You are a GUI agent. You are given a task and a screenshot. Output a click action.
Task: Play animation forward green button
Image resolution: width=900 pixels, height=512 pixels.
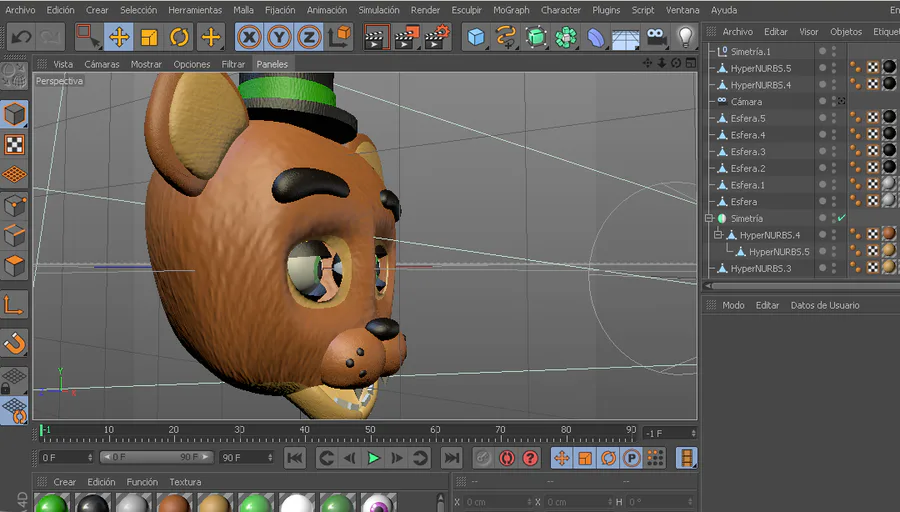[374, 458]
